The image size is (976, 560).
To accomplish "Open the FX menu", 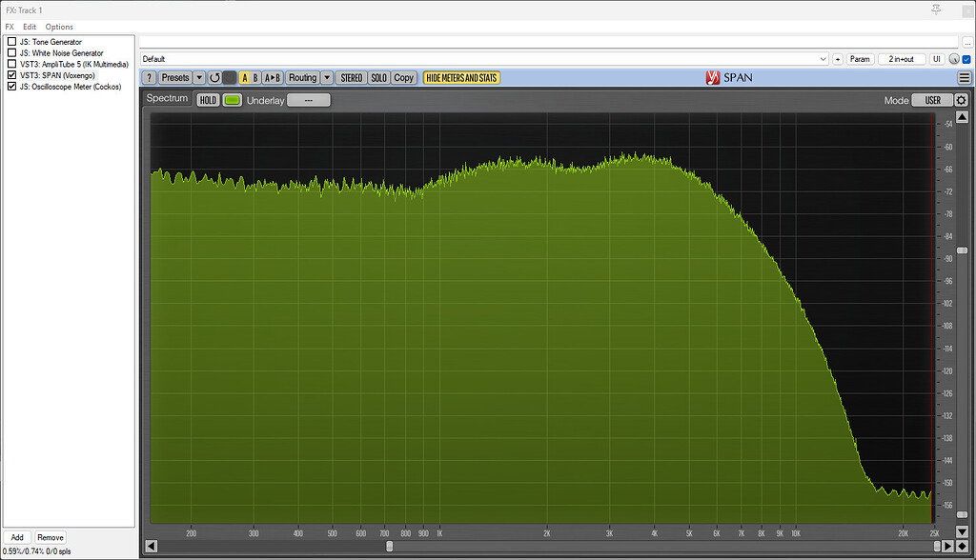I will 9,26.
